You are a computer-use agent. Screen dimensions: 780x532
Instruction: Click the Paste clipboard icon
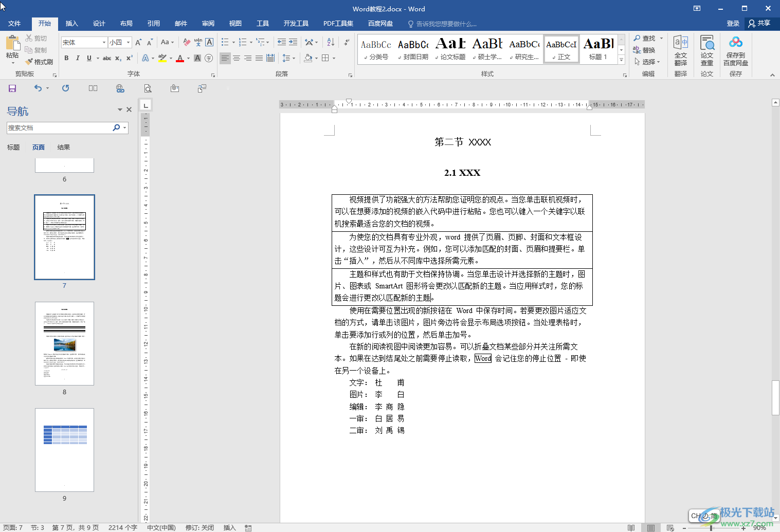click(x=12, y=43)
